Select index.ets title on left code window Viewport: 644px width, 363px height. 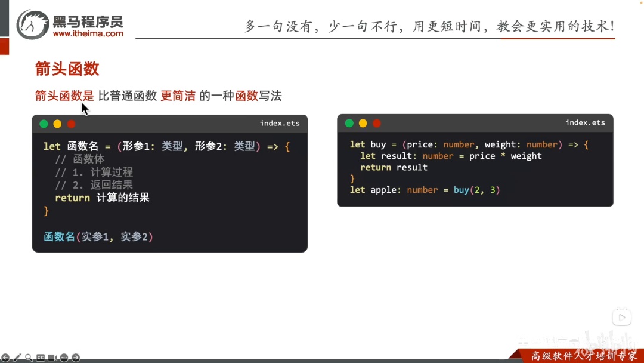tap(280, 124)
